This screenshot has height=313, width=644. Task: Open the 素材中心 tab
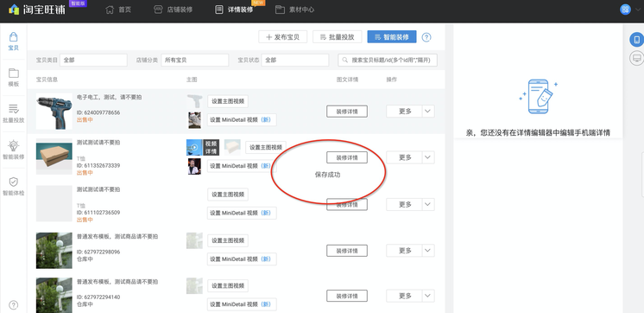coord(295,10)
